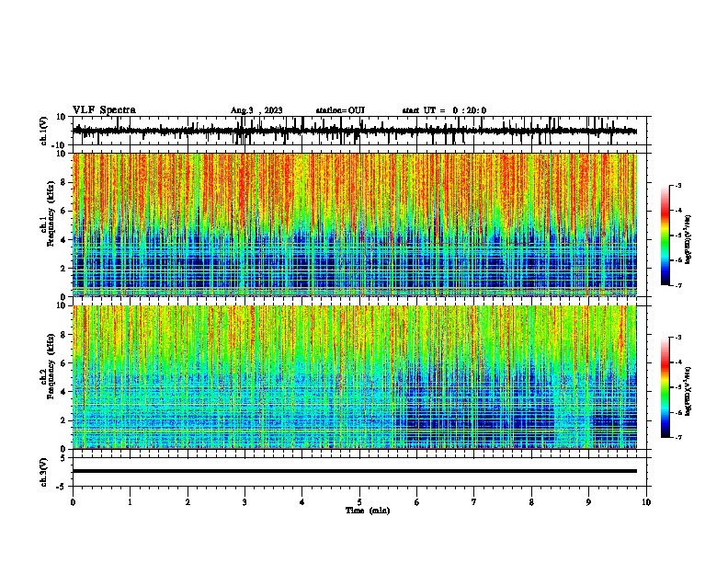Click time axis tick label "0"
This screenshot has height=563, width=728.
(x=73, y=502)
